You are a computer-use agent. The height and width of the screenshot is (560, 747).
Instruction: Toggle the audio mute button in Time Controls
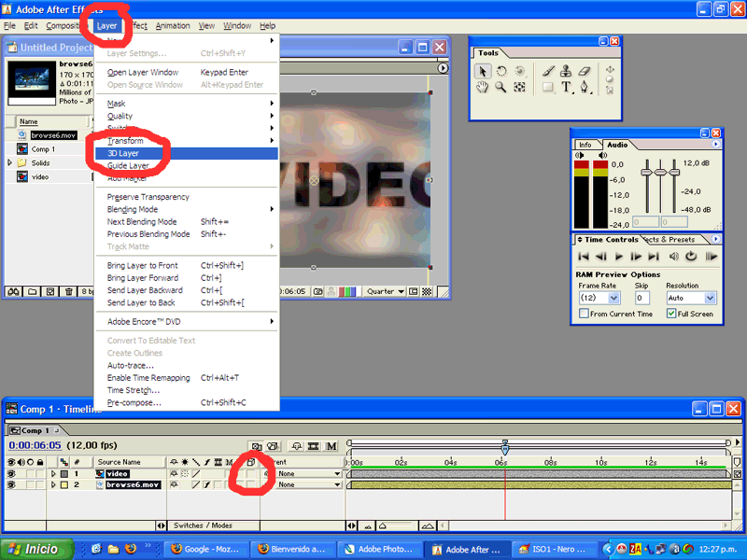click(x=673, y=257)
